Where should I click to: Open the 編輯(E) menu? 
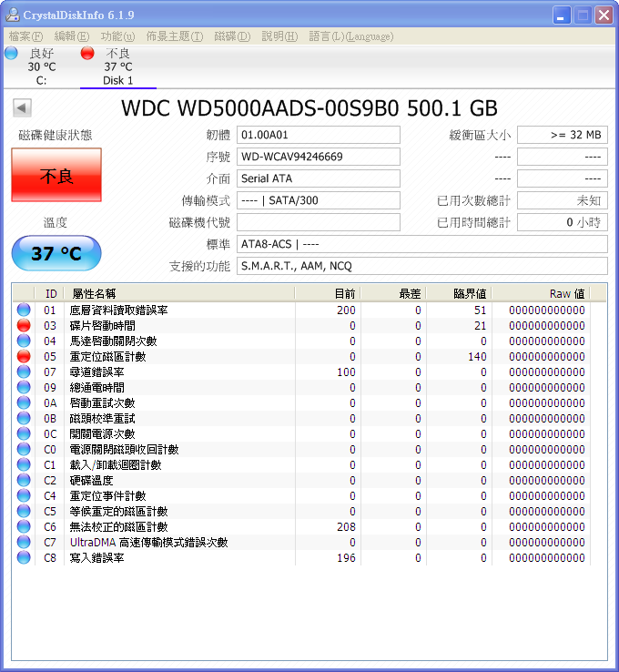coord(72,36)
